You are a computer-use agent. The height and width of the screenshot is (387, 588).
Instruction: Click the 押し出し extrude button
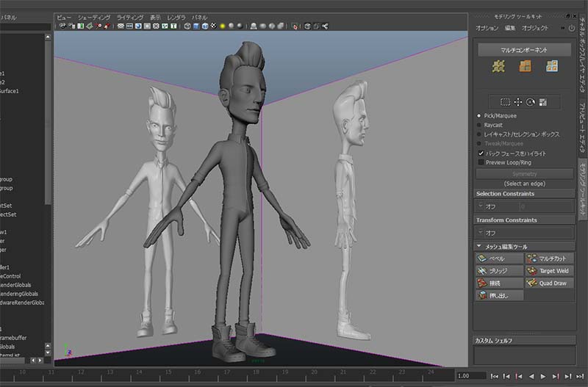[499, 296]
